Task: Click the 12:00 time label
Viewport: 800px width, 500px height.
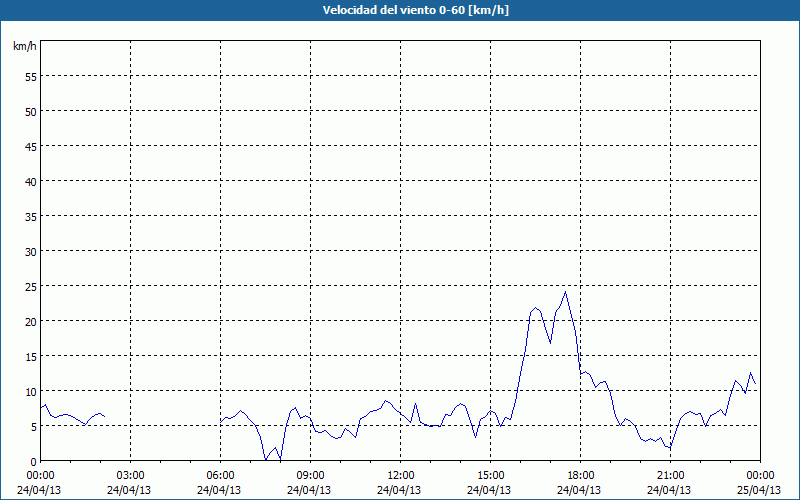Action: [x=401, y=476]
